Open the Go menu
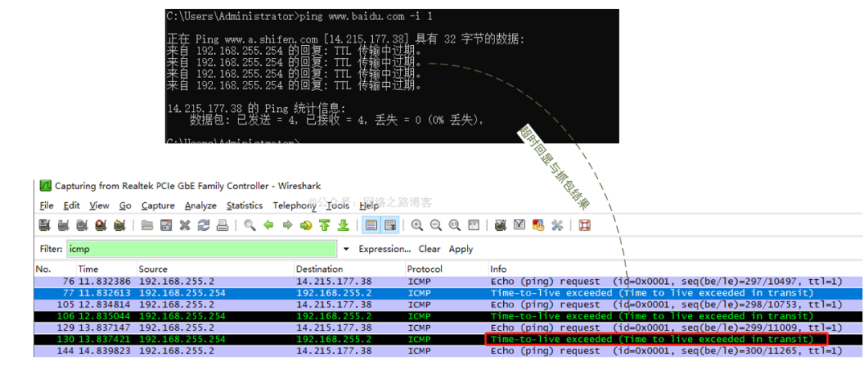Image resolution: width=868 pixels, height=375 pixels. [125, 205]
